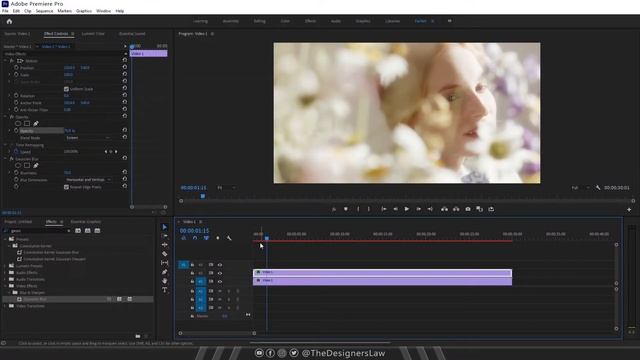This screenshot has height=360, width=640.
Task: Open Timeline Display Settings wrench
Action: pyautogui.click(x=229, y=238)
